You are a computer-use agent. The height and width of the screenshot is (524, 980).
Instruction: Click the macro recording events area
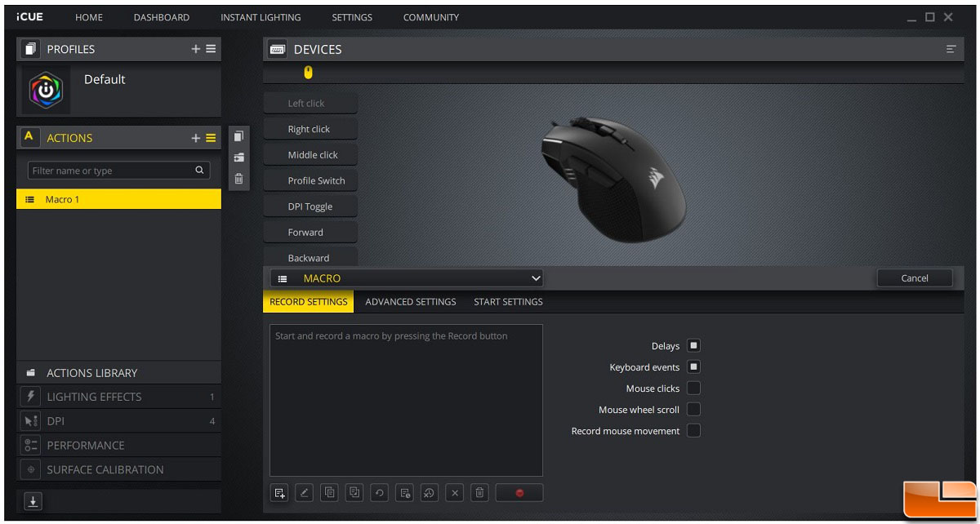pos(406,400)
